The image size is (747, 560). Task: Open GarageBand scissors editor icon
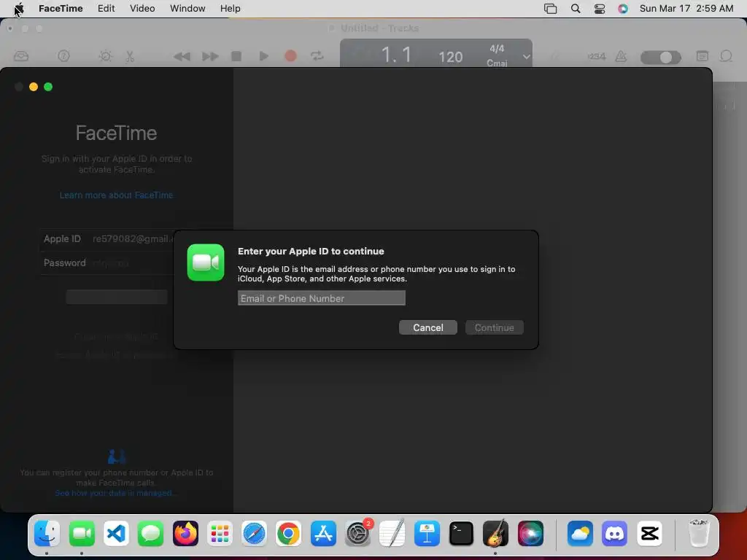click(x=130, y=56)
